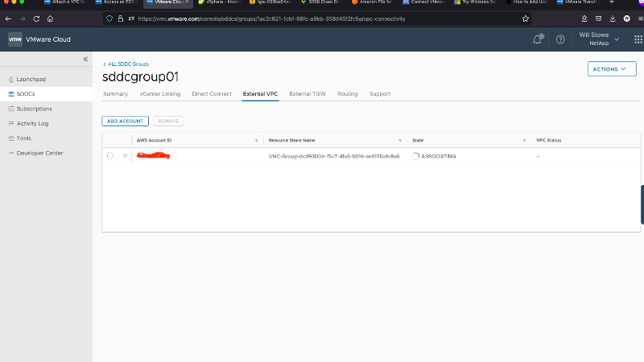Viewport: 644px width, 362px height.
Task: Open the browser home page icon
Action: (50, 19)
